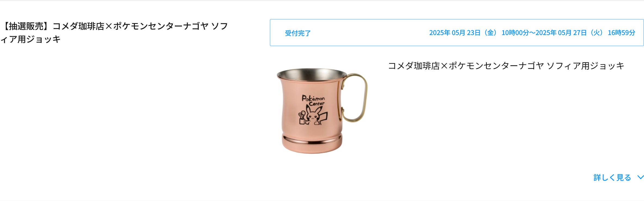Click the lottery end date 2025年05月27日（火）

(570, 33)
